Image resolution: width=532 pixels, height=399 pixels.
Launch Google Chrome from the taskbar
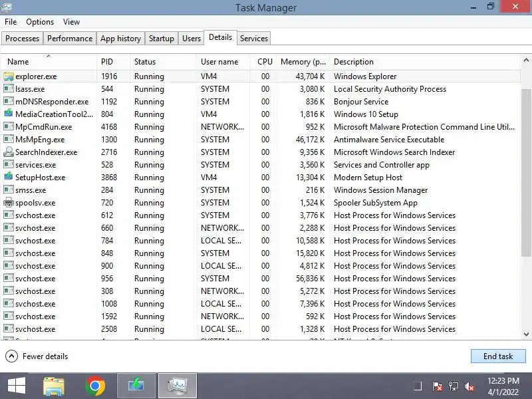coord(95,386)
